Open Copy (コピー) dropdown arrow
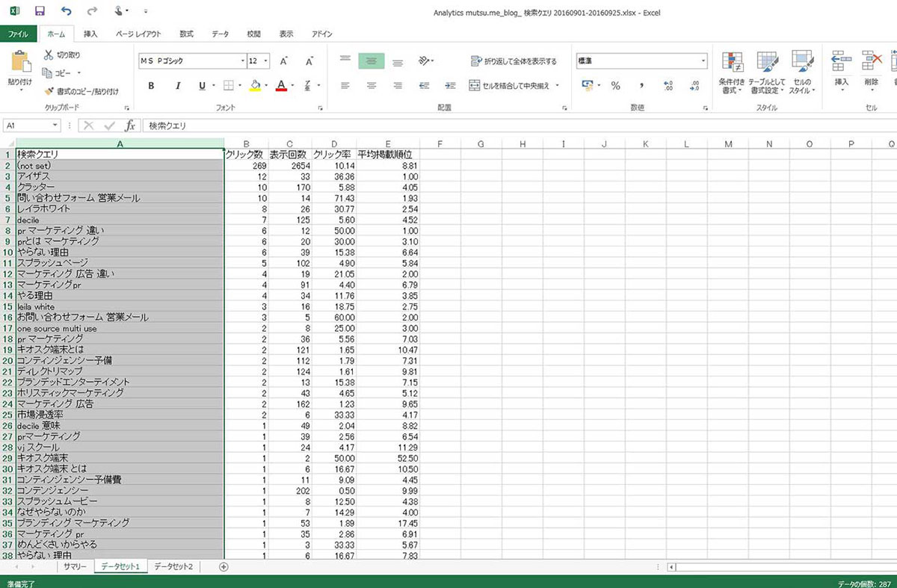The image size is (897, 588). pos(78,73)
